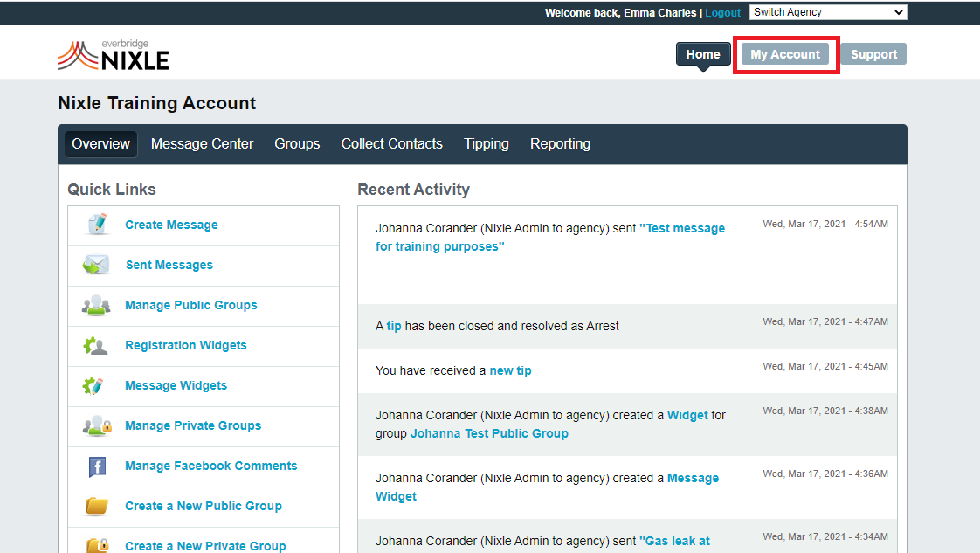The height and width of the screenshot is (553, 980).
Task: Click the Everbridge Nixle logo
Action: [114, 55]
